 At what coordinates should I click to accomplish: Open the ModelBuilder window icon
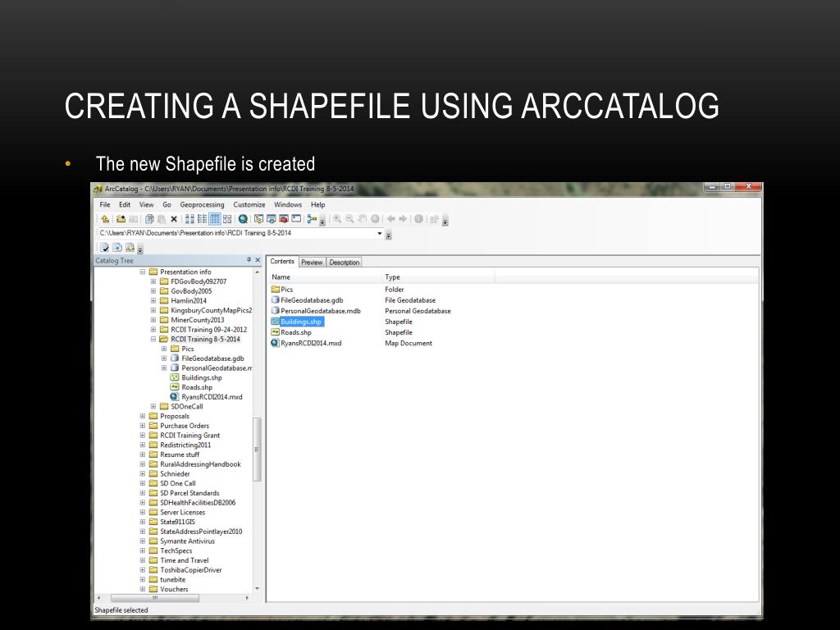pos(312,218)
